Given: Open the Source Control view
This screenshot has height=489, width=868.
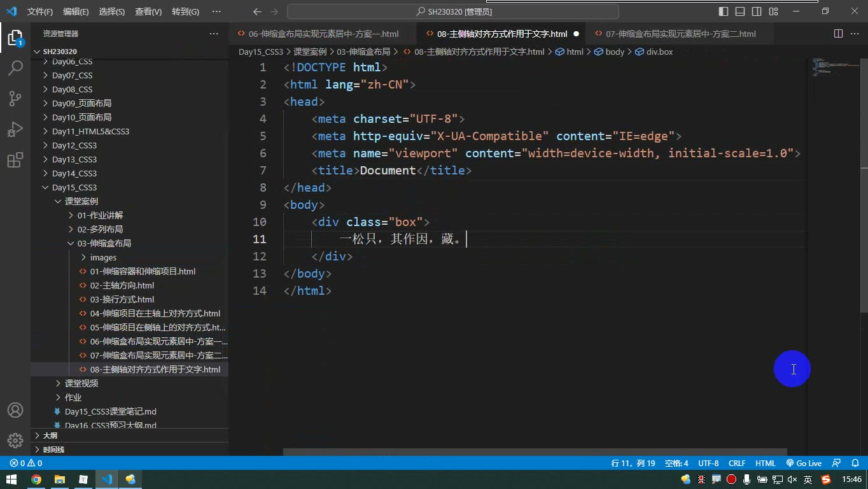Looking at the screenshot, I should (15, 98).
